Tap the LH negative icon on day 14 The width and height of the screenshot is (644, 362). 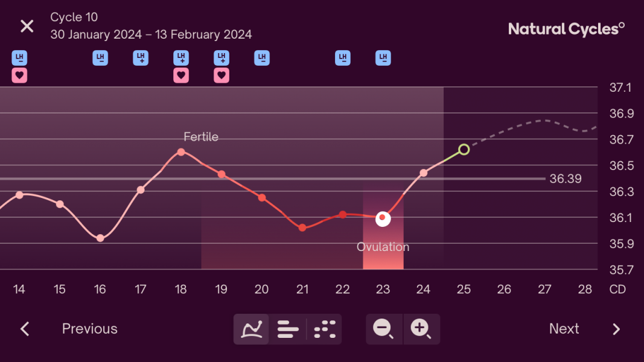[x=19, y=58]
